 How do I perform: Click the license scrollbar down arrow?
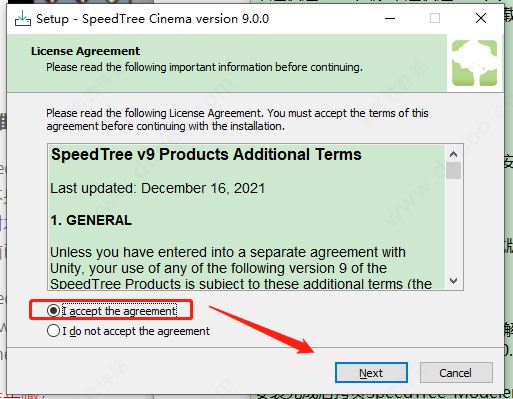click(453, 281)
